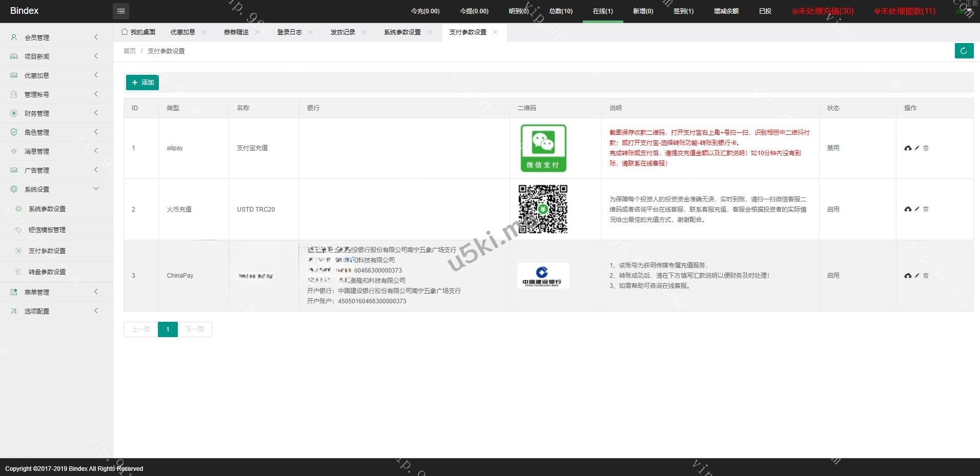Image resolution: width=980 pixels, height=476 pixels.
Task: Click the edit pencil for alipay row
Action: (917, 148)
